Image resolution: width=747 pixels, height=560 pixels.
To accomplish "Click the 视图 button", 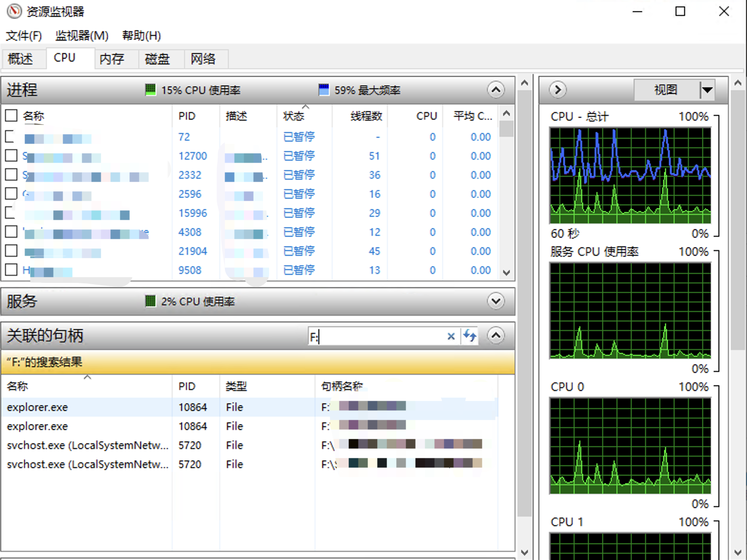I will coord(665,90).
